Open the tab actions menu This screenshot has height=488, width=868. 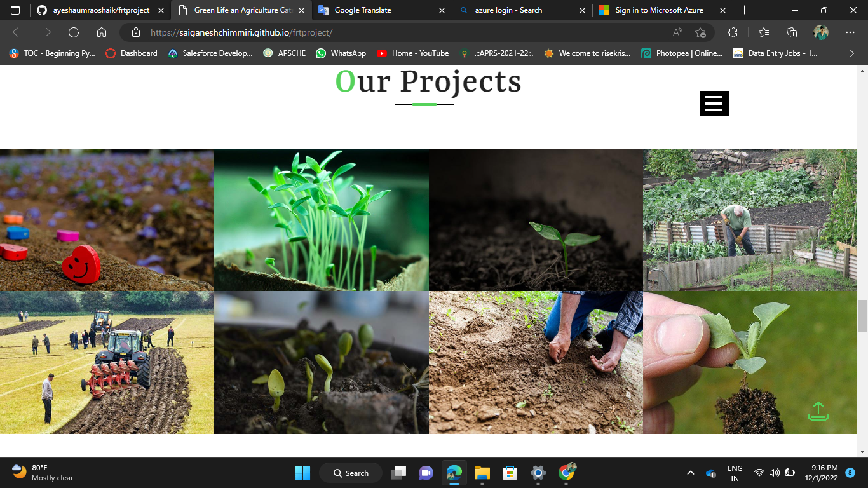click(x=15, y=10)
